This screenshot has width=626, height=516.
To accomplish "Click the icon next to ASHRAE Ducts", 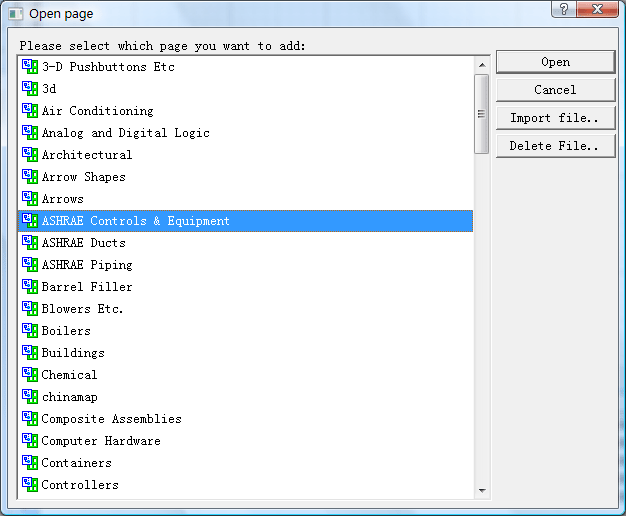I will [30, 242].
